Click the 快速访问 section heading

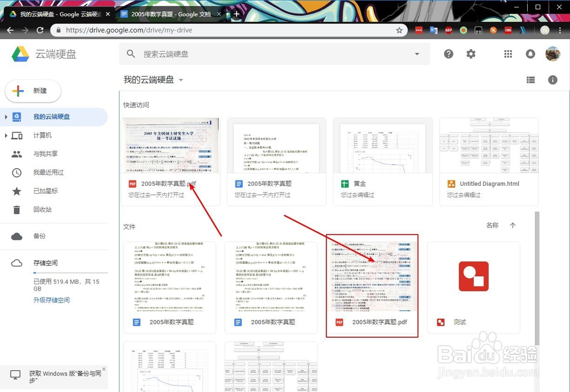point(136,105)
